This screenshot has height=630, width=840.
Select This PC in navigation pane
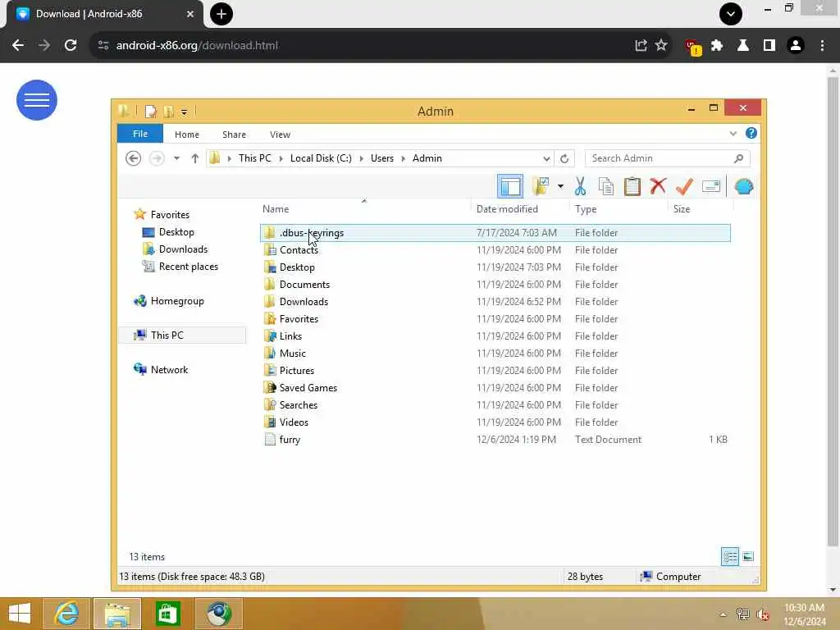[181, 336]
